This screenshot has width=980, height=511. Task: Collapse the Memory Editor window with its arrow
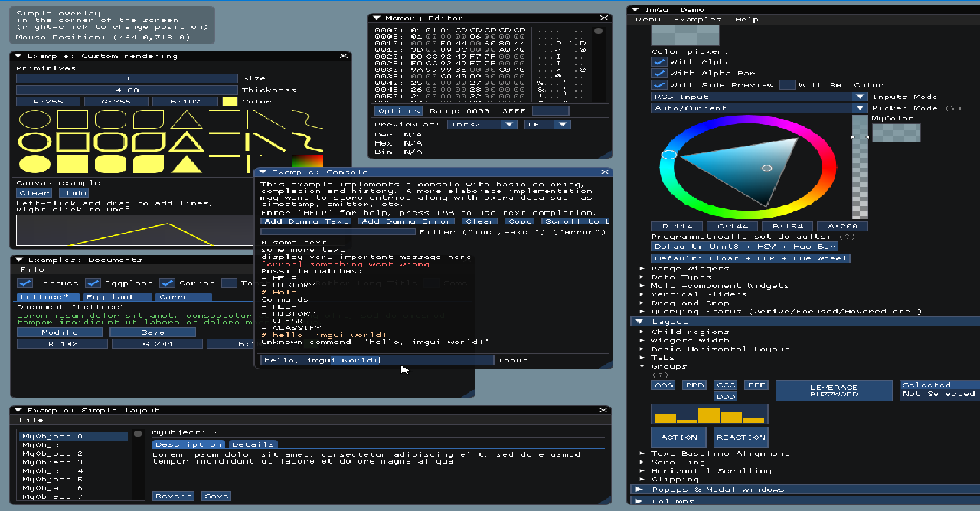coord(375,18)
